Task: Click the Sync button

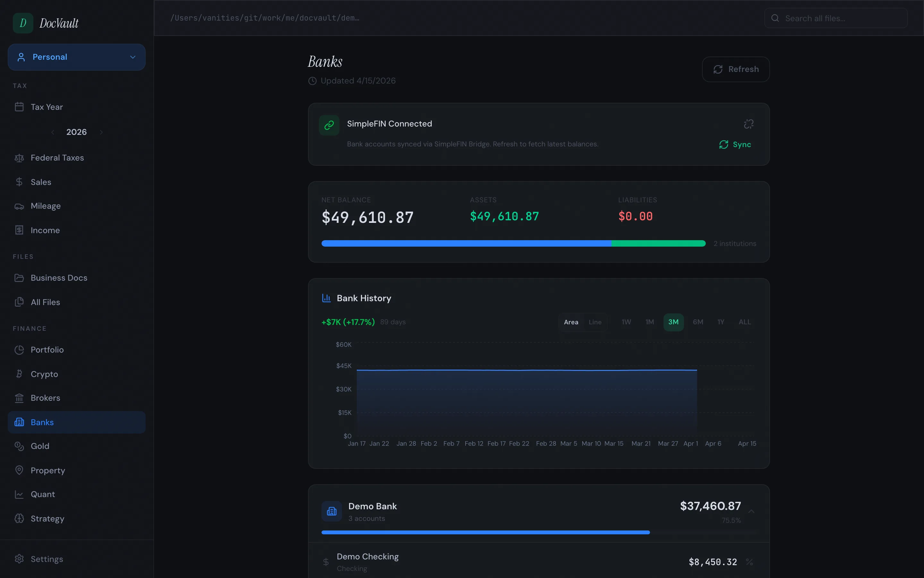Action: (x=735, y=144)
